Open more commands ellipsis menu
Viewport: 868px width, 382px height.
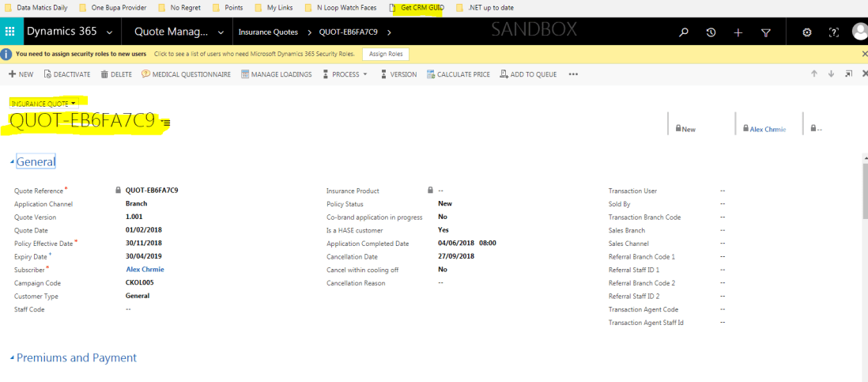[573, 74]
